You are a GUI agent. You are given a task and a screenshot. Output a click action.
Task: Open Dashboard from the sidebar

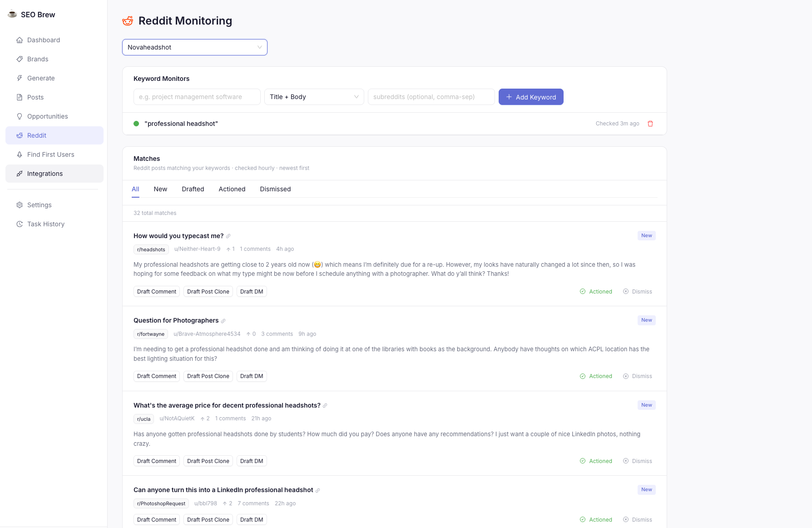54,40
